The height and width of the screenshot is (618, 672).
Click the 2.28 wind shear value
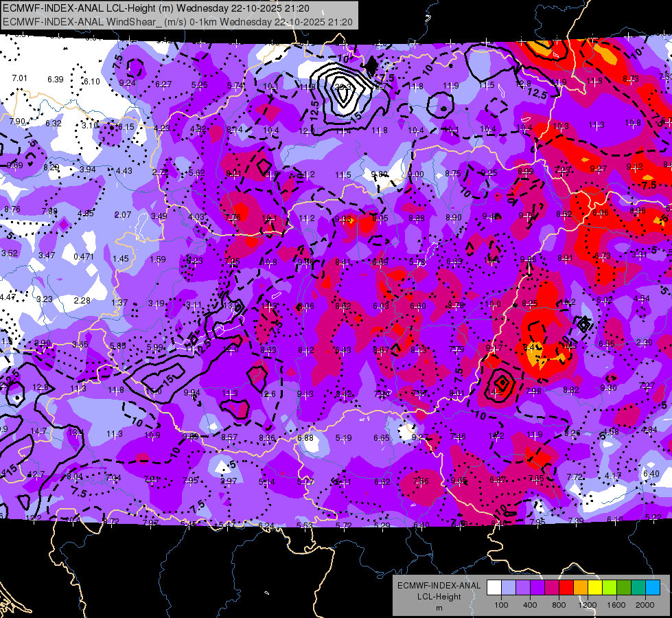(82, 301)
